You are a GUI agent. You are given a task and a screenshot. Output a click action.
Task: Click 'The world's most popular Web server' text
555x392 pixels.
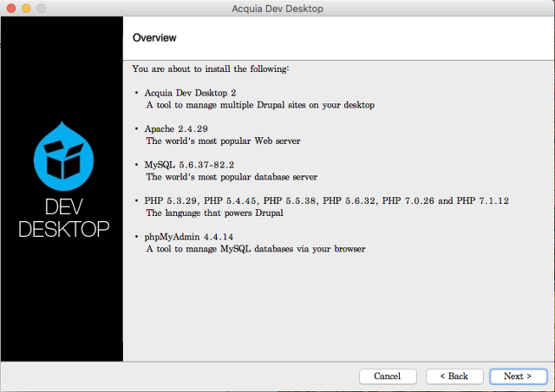click(x=223, y=141)
